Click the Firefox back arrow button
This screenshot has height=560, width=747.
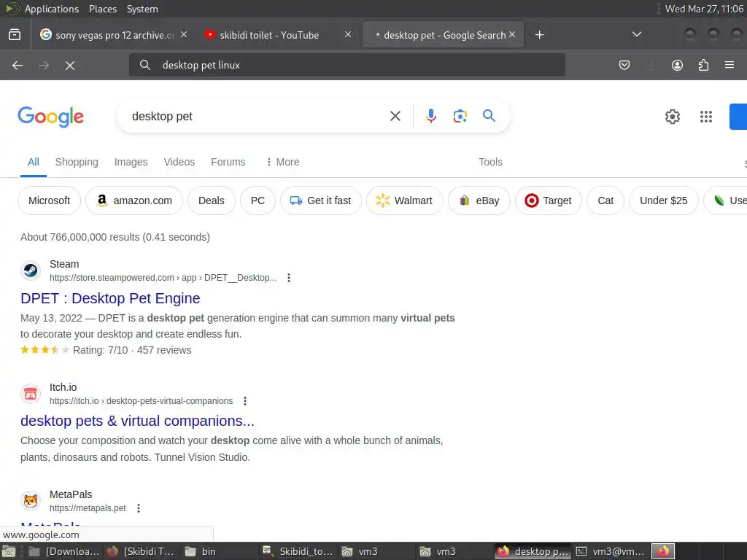[18, 65]
